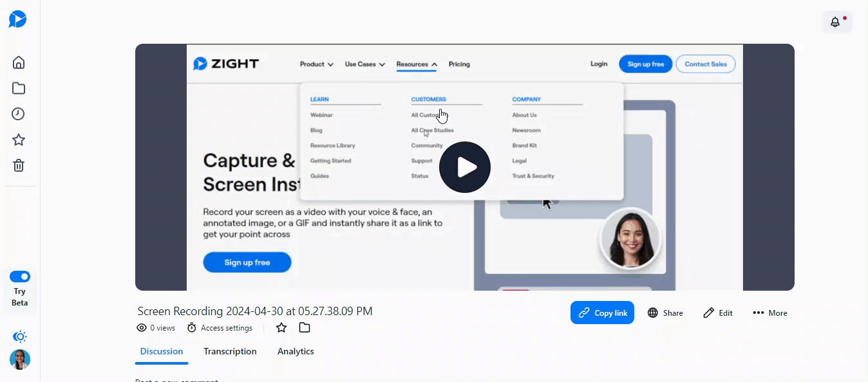Screen dimensions: 868x382
Task: Open the Trash icon in the sidebar
Action: pyautogui.click(x=18, y=165)
